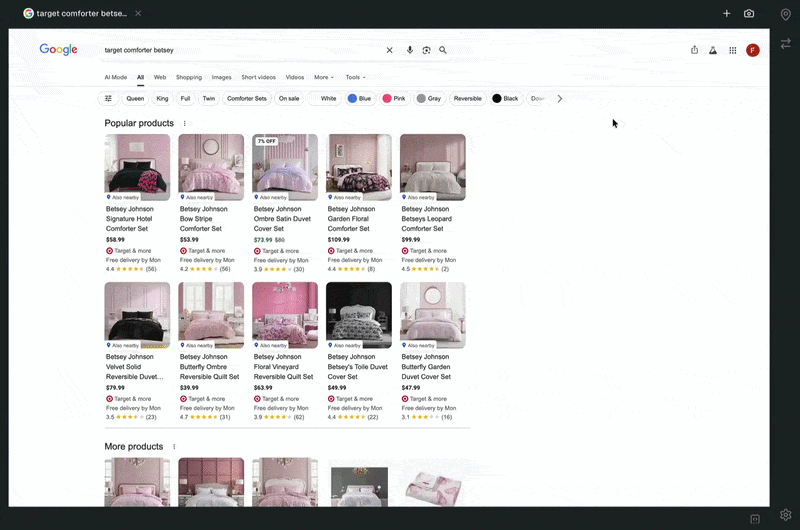Click the $47.99 price text
Image resolution: width=800 pixels, height=530 pixels.
410,388
